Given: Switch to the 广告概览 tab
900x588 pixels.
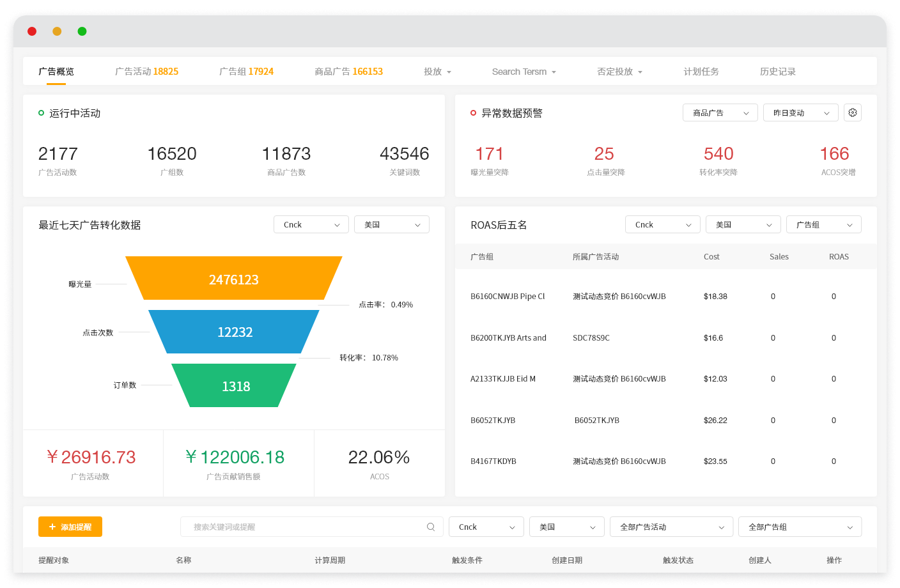Looking at the screenshot, I should tap(56, 72).
